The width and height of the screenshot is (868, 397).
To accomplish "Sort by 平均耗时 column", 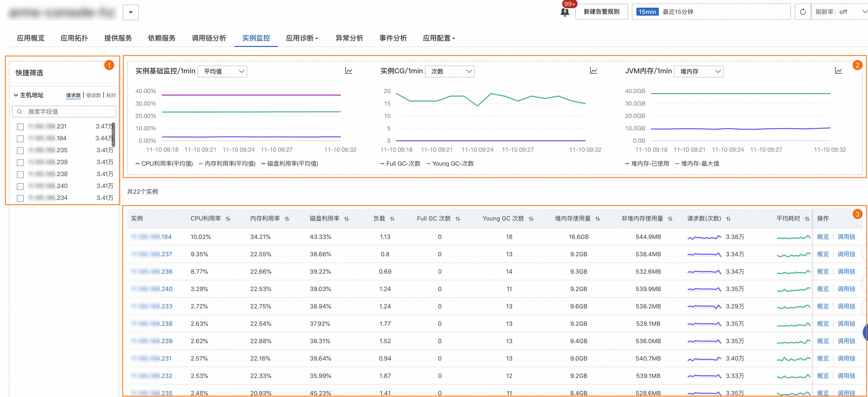I will [x=807, y=219].
